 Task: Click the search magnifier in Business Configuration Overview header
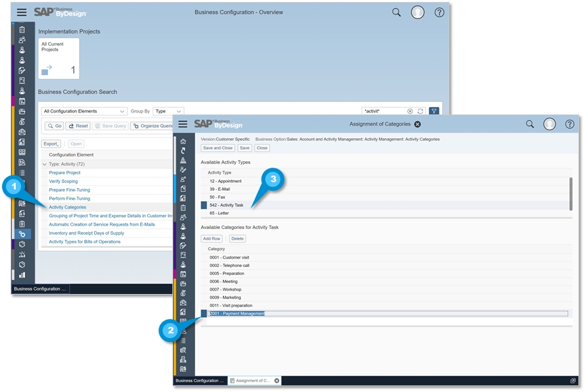(x=396, y=12)
